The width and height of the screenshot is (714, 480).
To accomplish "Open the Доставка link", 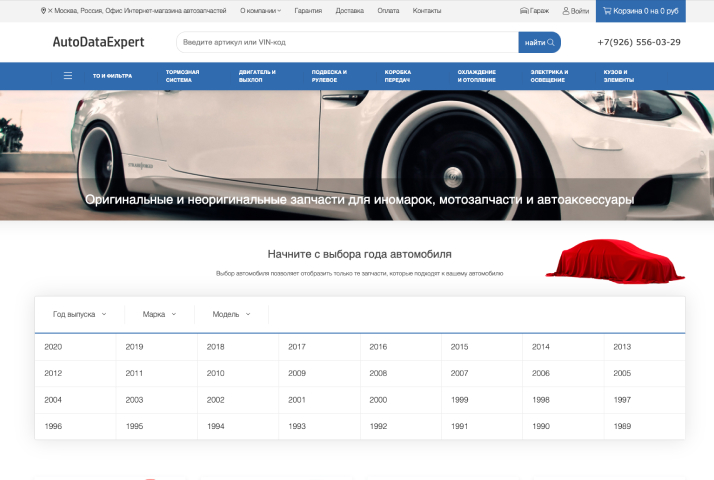I will click(350, 10).
